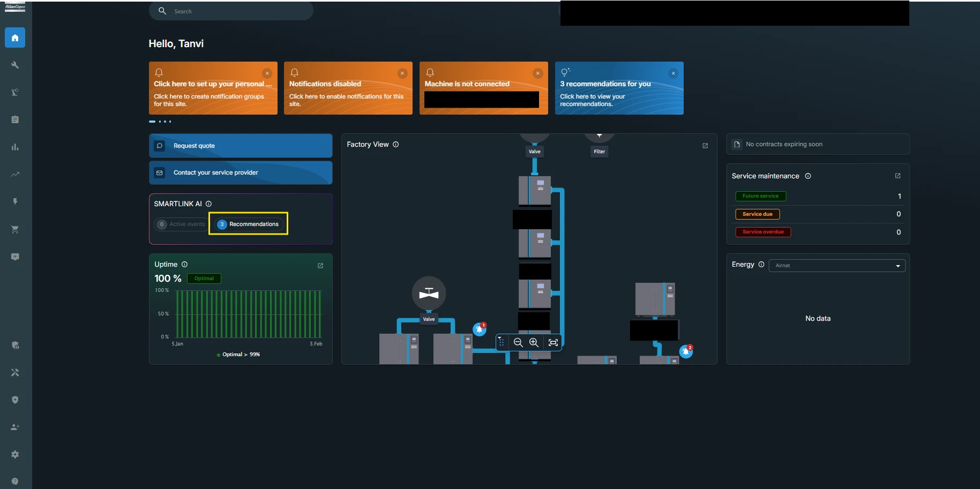Screen dimensions: 980x489
Task: Click the Optimal > 99% chart legend
Action: click(x=238, y=355)
